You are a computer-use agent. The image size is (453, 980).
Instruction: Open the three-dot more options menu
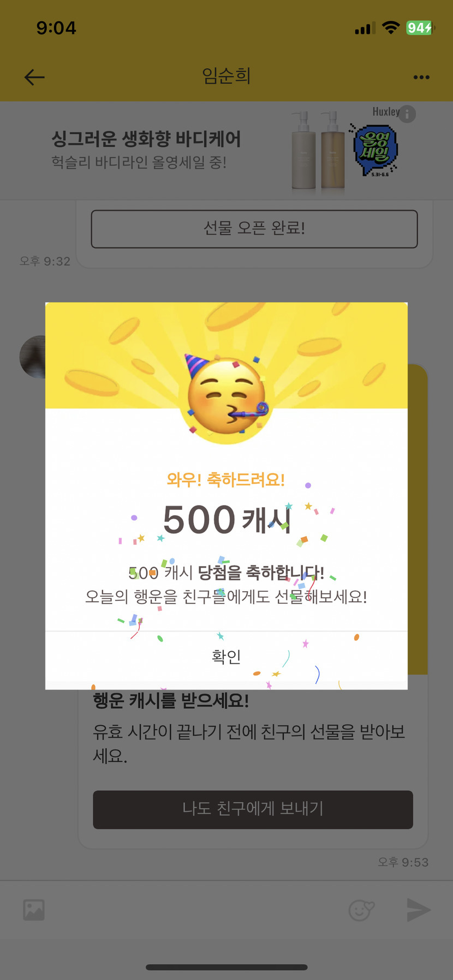421,77
